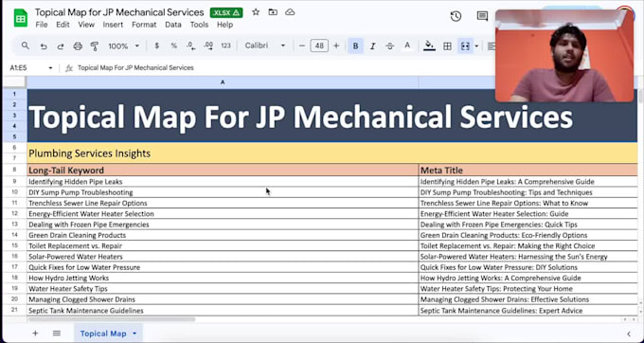Click horizontal scrollbar thumb
This screenshot has width=644, height=343.
click(112, 319)
